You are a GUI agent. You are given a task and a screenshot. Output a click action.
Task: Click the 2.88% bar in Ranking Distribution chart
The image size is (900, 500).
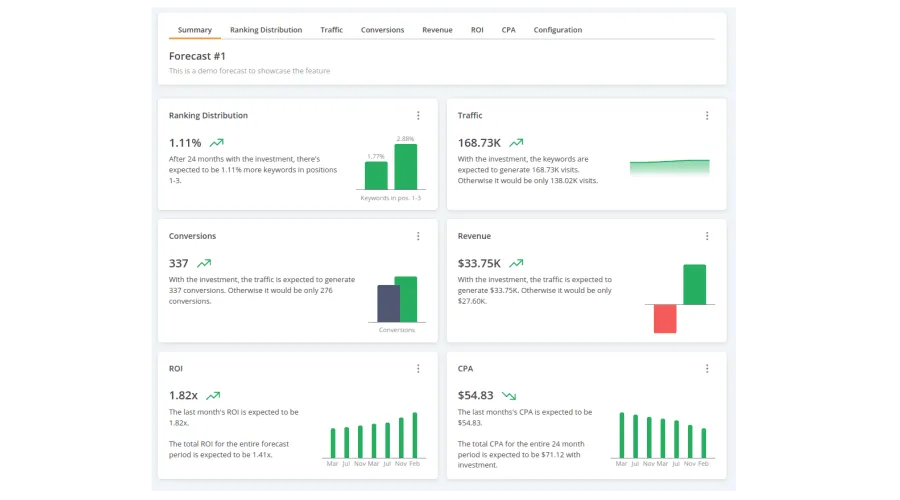(405, 167)
